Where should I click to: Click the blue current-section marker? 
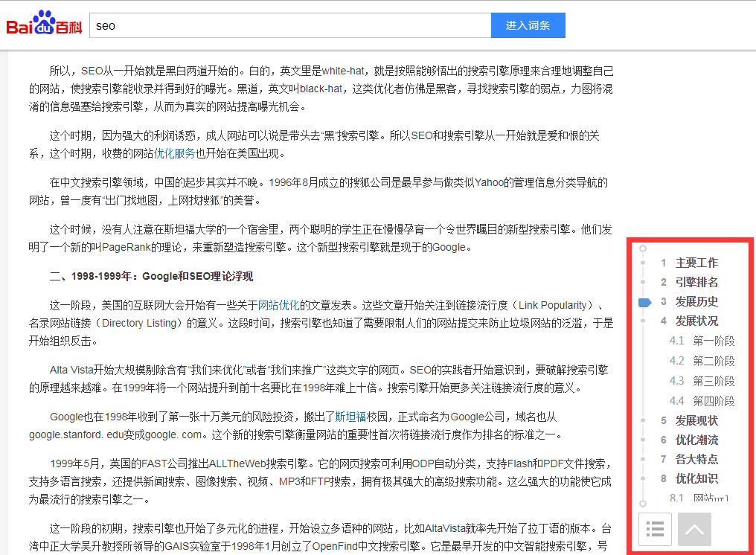644,302
